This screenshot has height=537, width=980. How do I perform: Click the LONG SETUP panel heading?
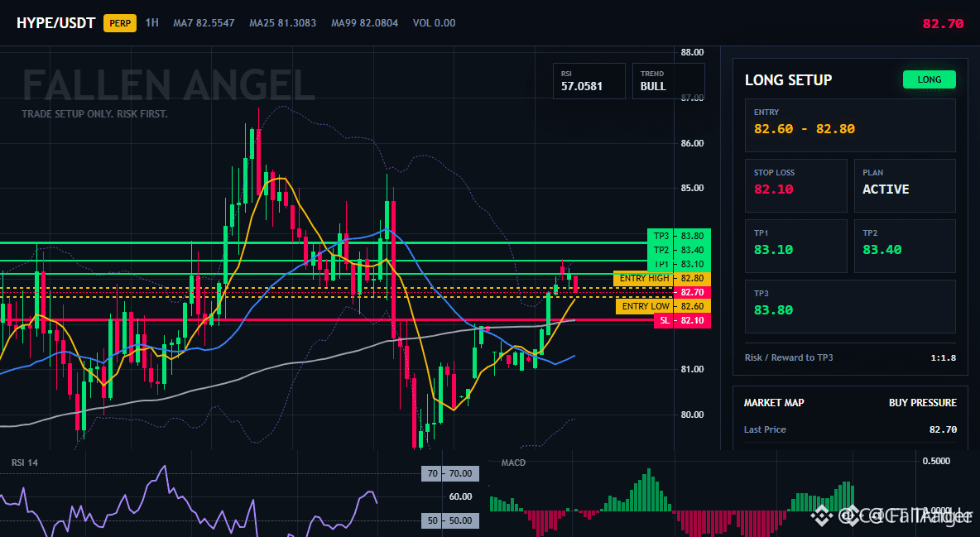pyautogui.click(x=788, y=80)
